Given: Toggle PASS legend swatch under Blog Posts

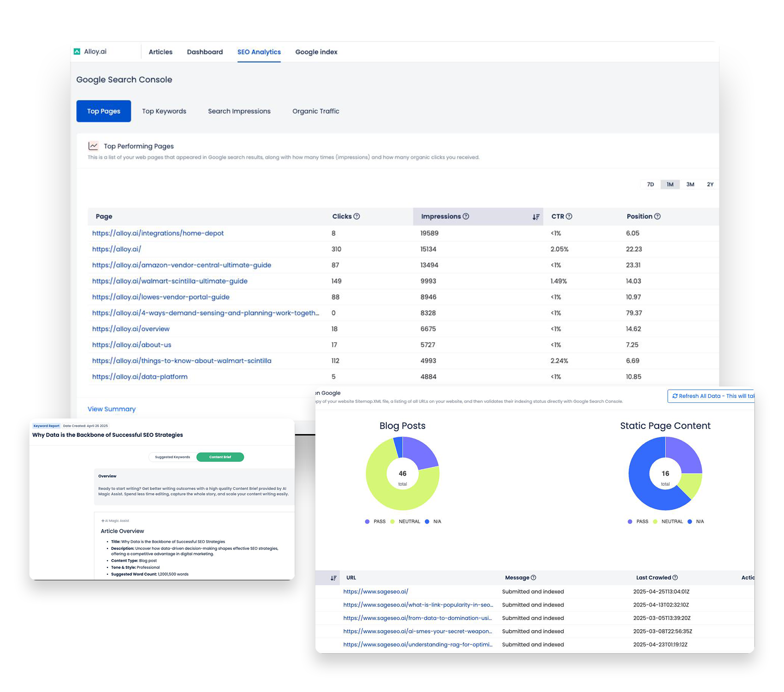Looking at the screenshot, I should tap(367, 522).
